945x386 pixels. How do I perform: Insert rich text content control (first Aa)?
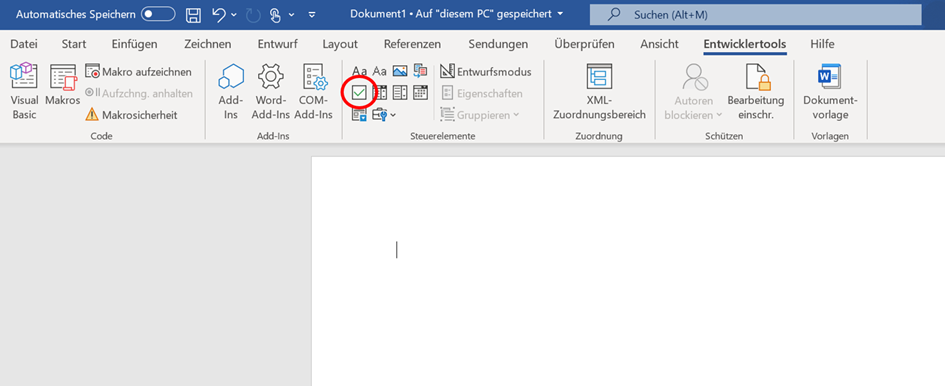[x=360, y=71]
